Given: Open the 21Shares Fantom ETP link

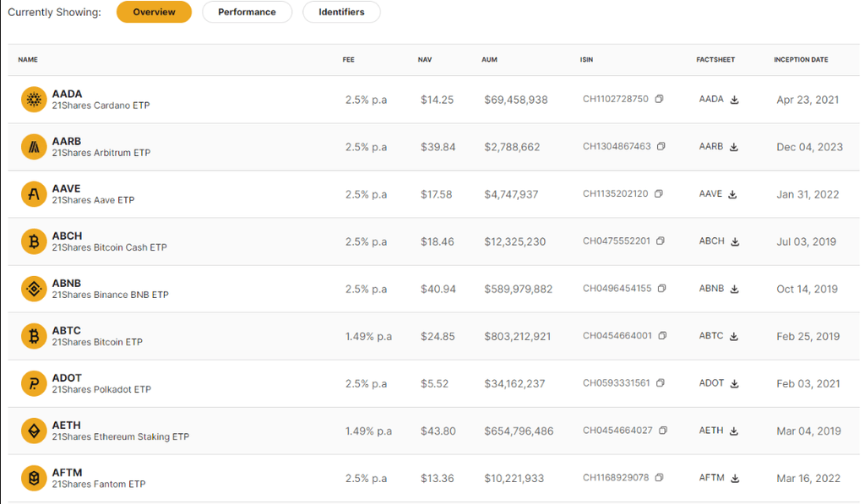Looking at the screenshot, I should (98, 484).
